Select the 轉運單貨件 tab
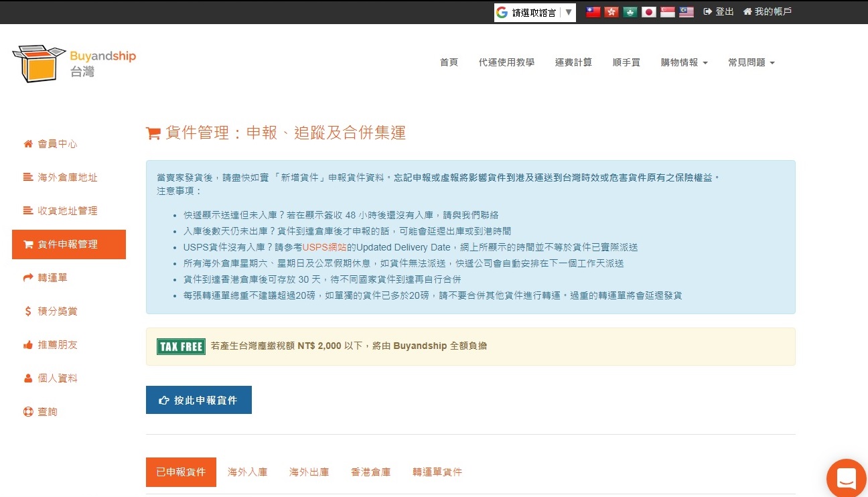 pyautogui.click(x=437, y=472)
